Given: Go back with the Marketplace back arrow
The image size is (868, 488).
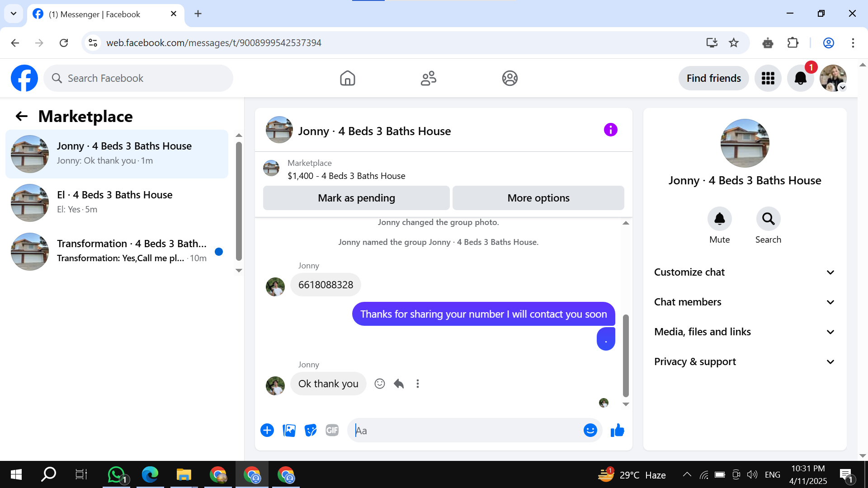Looking at the screenshot, I should point(21,117).
